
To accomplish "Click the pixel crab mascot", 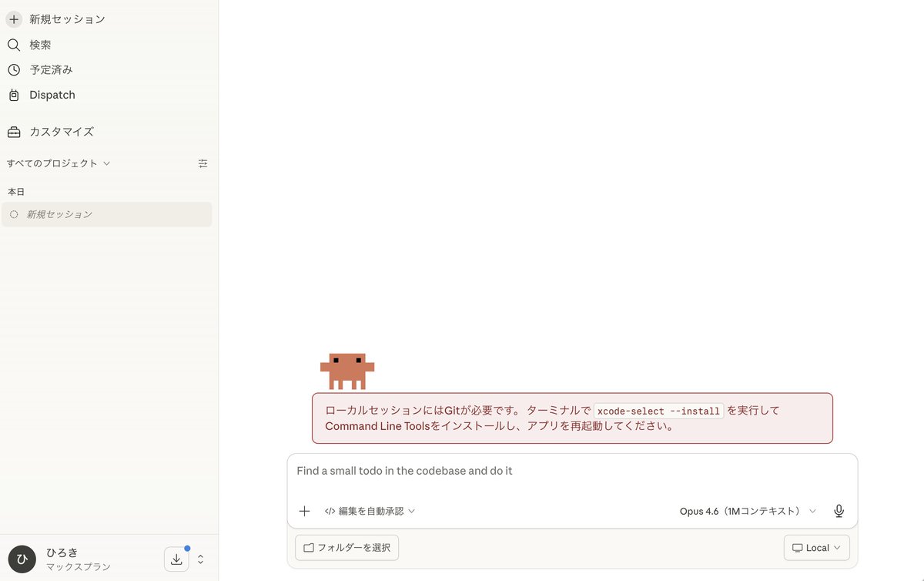I will tap(347, 371).
